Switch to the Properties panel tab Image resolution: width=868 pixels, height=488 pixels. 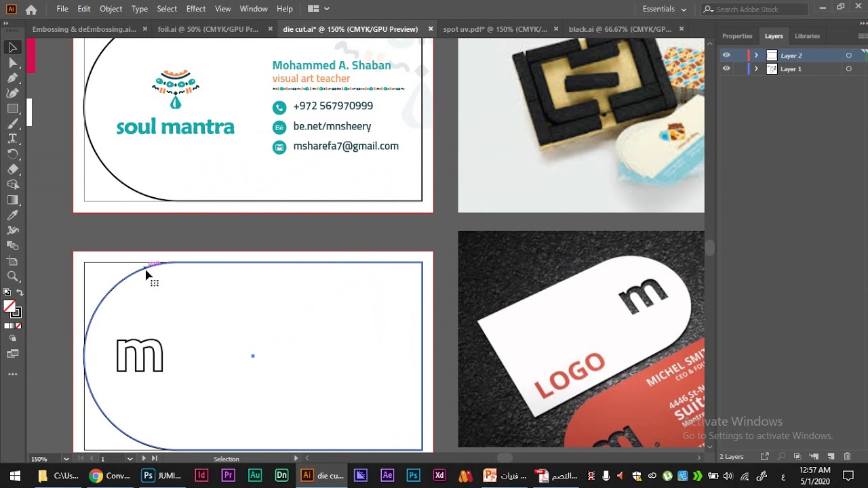(737, 36)
